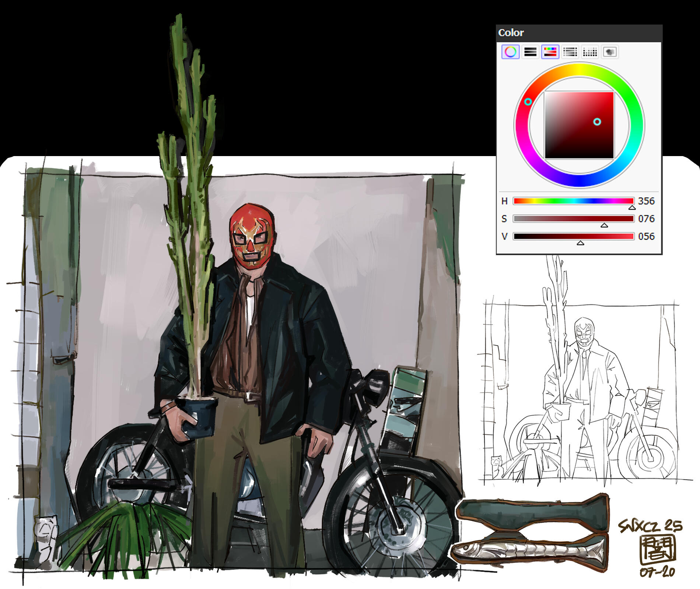
Task: Pick yellow at top of hue ring
Action: (579, 70)
